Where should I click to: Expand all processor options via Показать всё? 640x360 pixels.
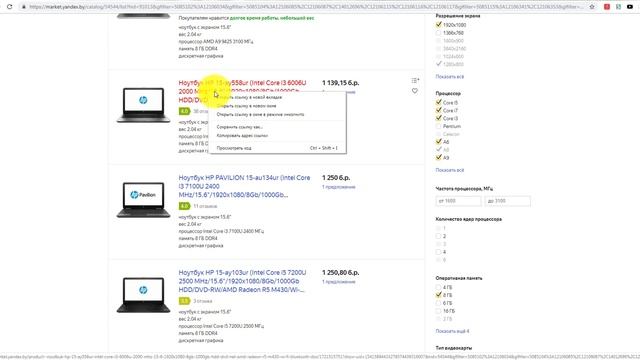(449, 170)
